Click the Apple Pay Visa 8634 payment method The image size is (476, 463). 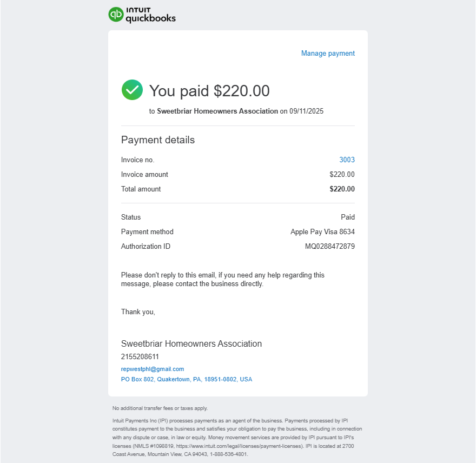(x=322, y=231)
